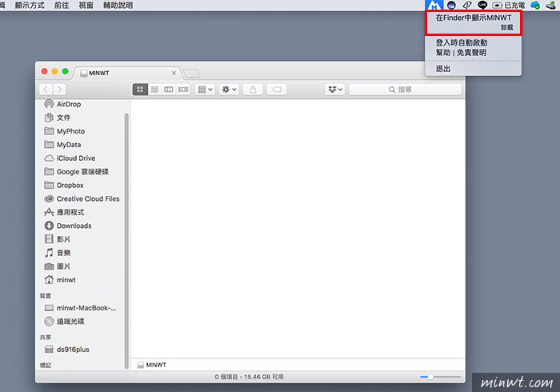Select MyData folder in sidebar
Viewport: 560px width, 392px height.
tap(63, 145)
